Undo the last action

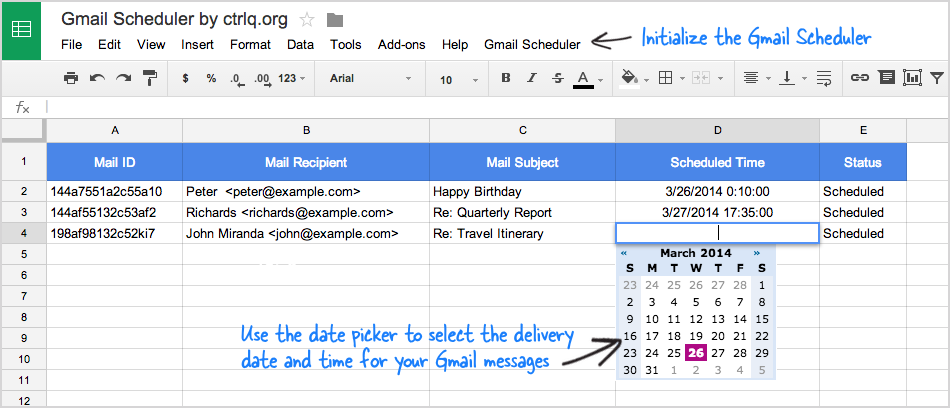97,78
